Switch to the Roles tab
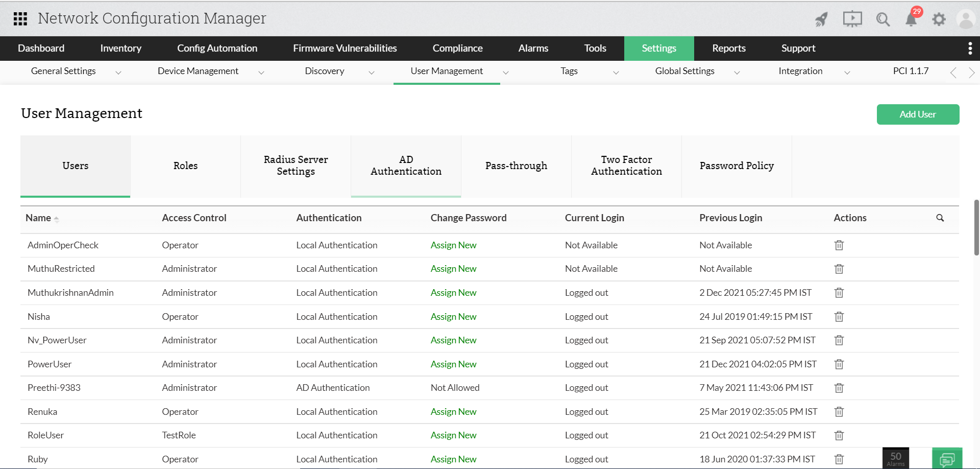980x469 pixels. click(x=185, y=166)
